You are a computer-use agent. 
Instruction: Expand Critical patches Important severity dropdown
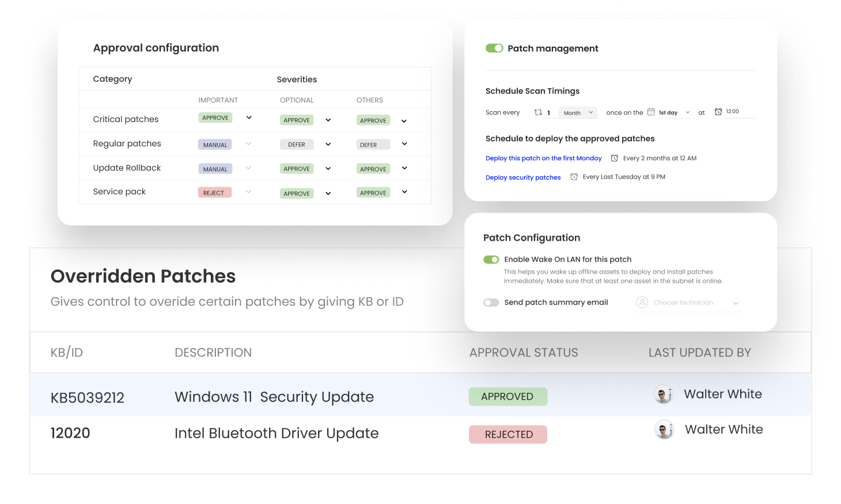click(249, 118)
